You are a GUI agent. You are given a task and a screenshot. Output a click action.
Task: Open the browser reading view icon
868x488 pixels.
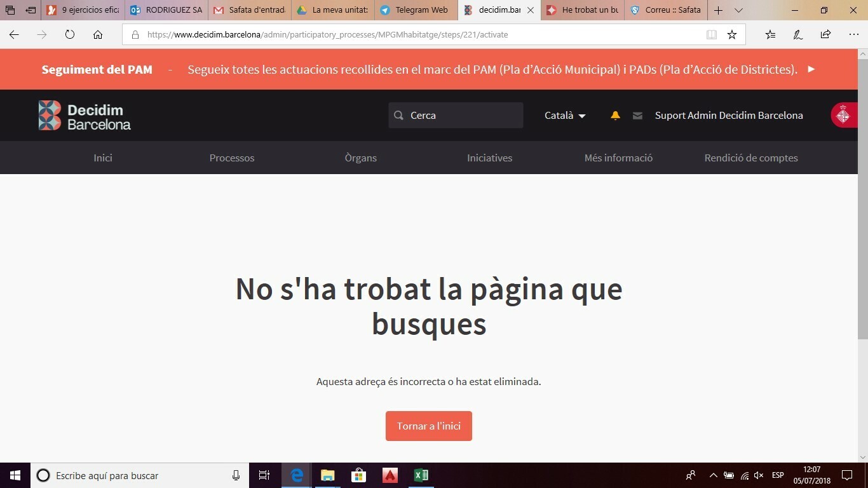[x=712, y=35]
